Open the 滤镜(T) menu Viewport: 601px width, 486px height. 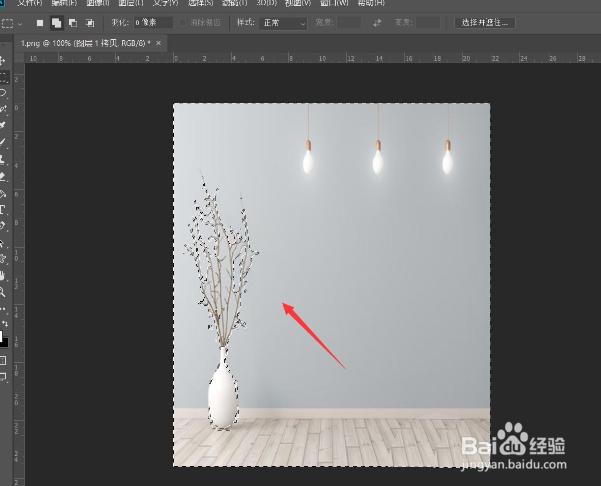235,3
